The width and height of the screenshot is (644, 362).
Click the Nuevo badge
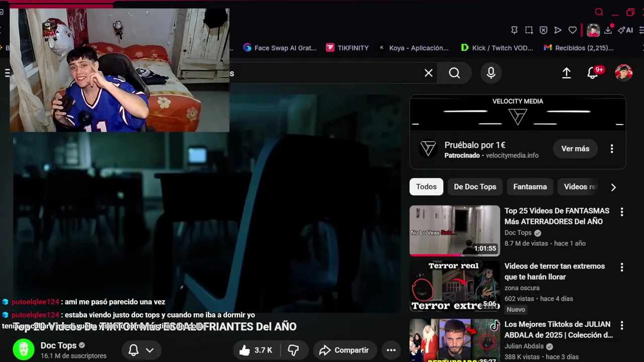pyautogui.click(x=516, y=310)
